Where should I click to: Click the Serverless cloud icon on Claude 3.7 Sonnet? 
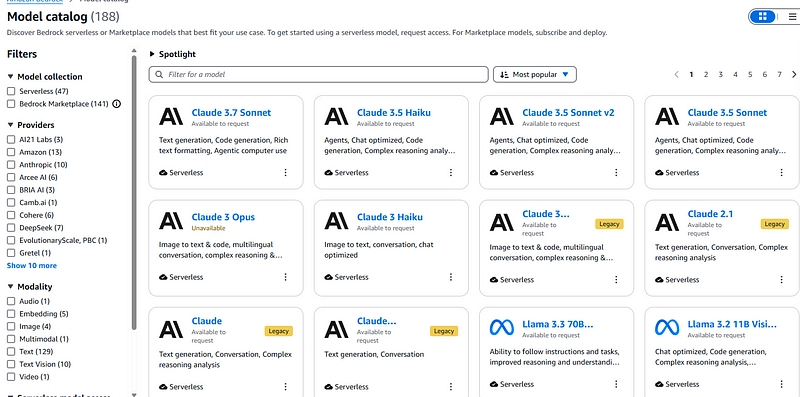163,173
